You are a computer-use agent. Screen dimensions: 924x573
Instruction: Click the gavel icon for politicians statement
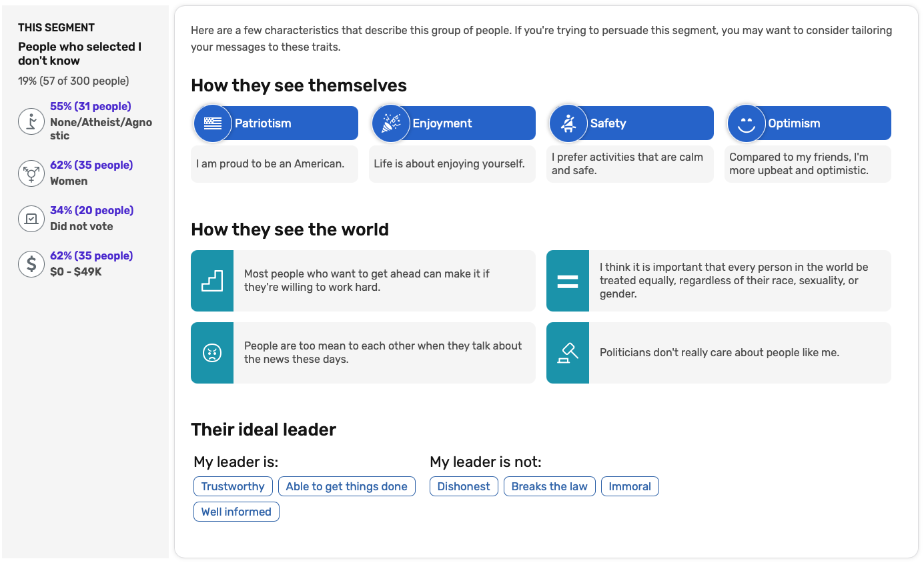(x=568, y=353)
